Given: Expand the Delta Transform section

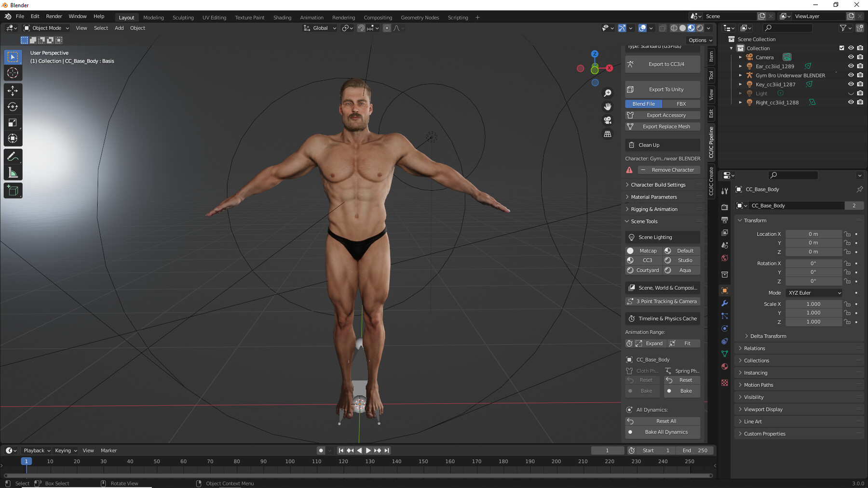Looking at the screenshot, I should point(768,336).
